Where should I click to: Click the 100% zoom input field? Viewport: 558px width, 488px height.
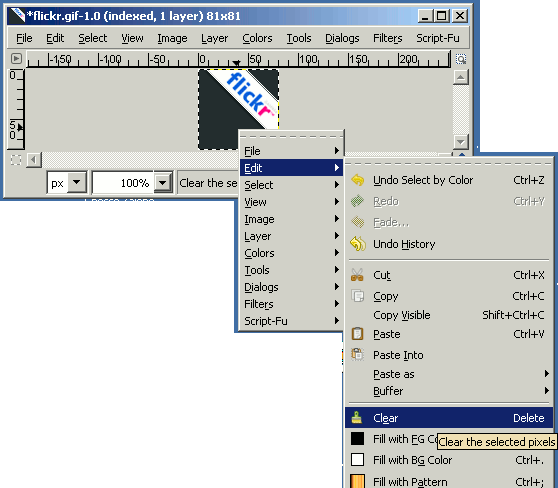tap(123, 183)
